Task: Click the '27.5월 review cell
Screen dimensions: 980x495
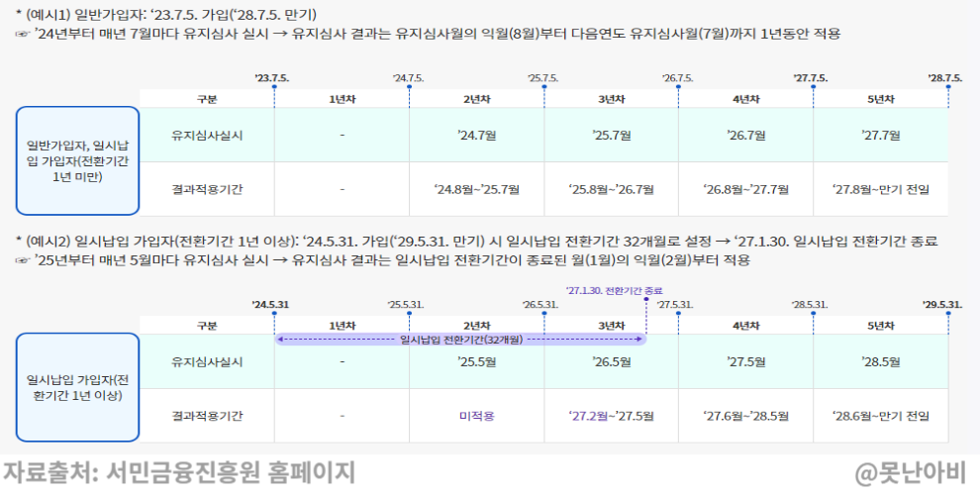Action: pos(745,362)
